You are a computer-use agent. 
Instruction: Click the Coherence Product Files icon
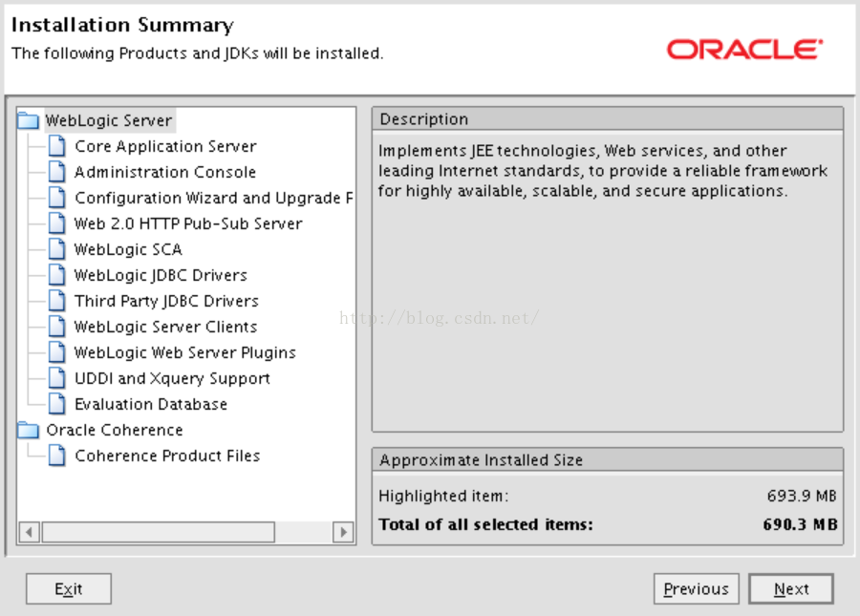click(57, 456)
